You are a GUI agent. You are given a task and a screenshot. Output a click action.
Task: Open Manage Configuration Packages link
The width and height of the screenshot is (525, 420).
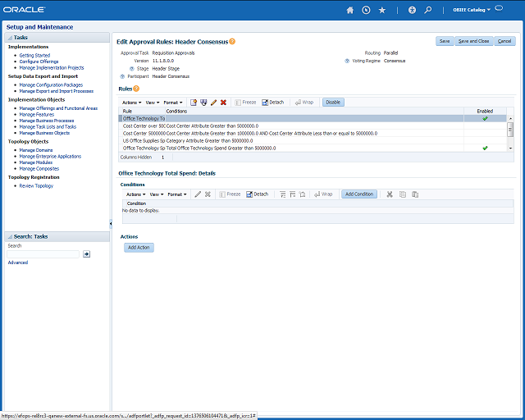coord(51,85)
